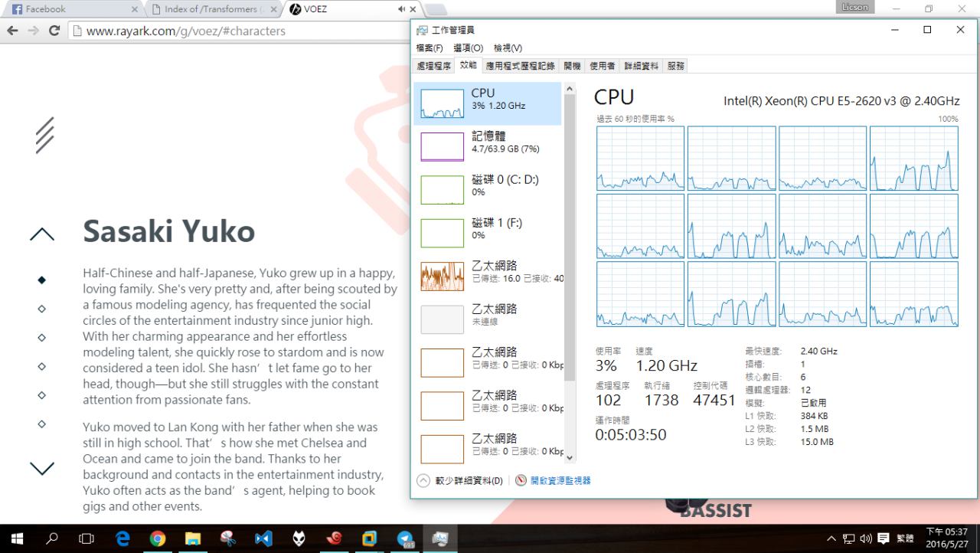The width and height of the screenshot is (980, 553).
Task: Open Microsoft Edge from the taskbar
Action: pyautogui.click(x=122, y=538)
